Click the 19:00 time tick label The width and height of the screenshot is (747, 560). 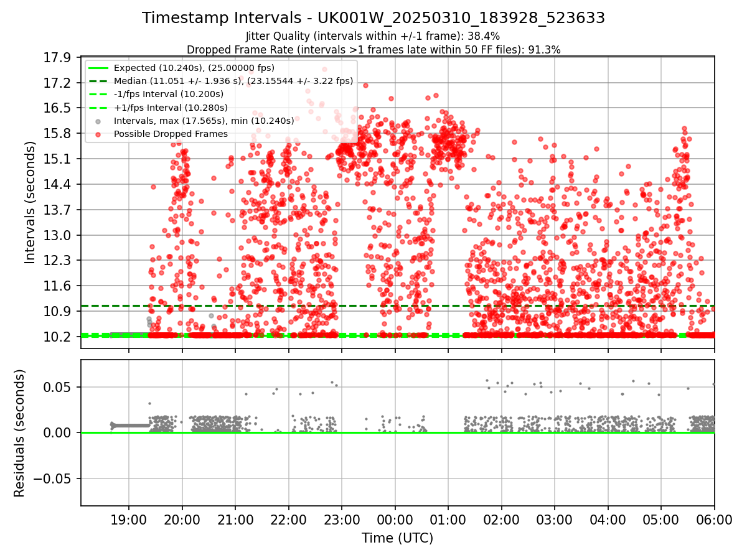[129, 520]
